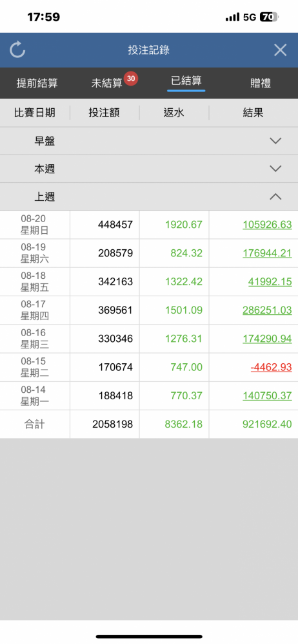Image resolution: width=298 pixels, height=644 pixels.
Task: Open the 08-20 result 105926.63 link
Action: tap(267, 225)
